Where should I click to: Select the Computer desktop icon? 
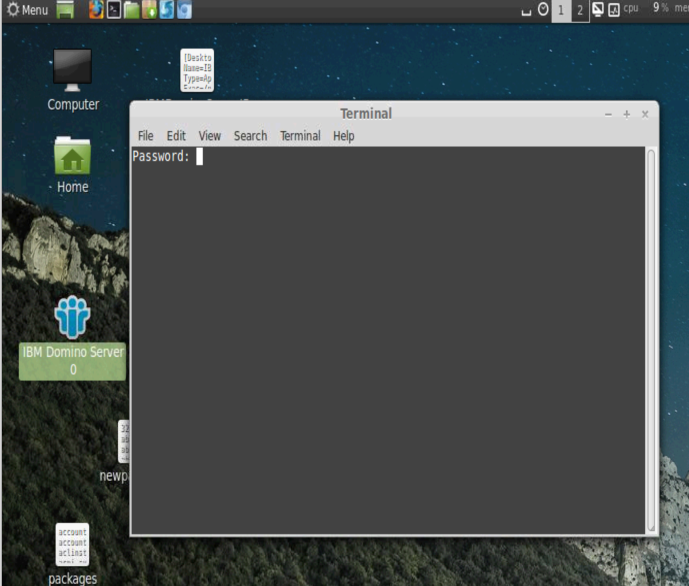click(73, 80)
